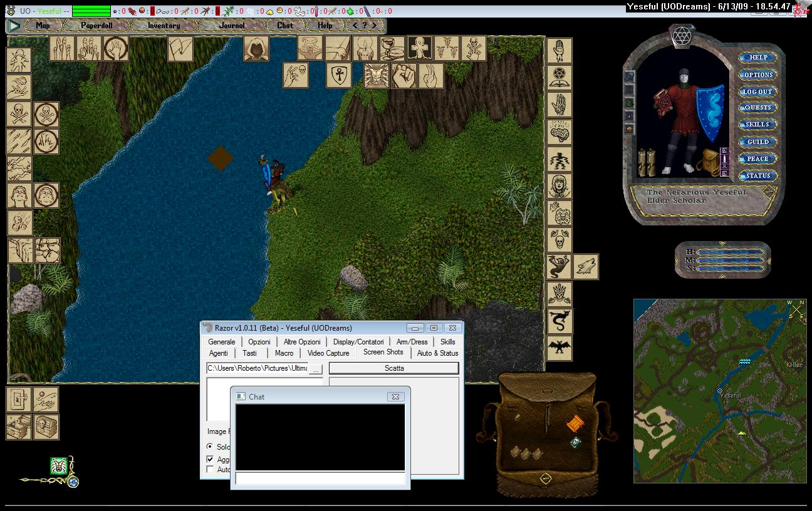This screenshot has width=812, height=511.
Task: Open Journal from the UO toolbar
Action: click(232, 26)
